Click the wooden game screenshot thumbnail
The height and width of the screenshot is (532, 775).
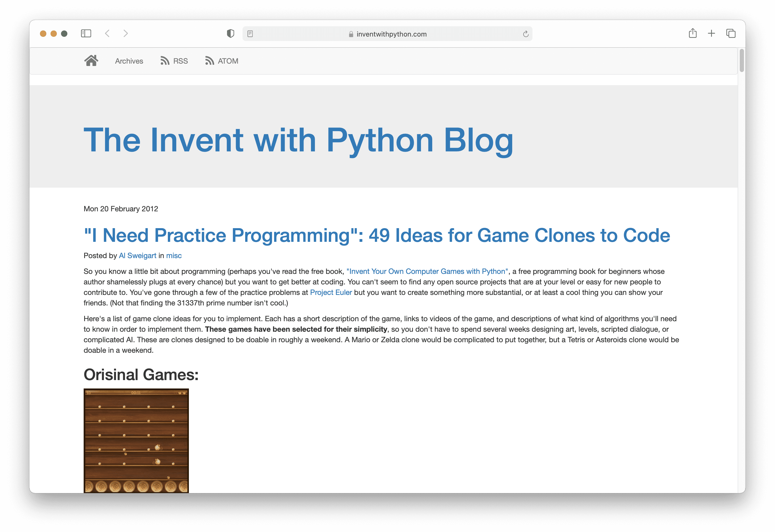pyautogui.click(x=136, y=440)
